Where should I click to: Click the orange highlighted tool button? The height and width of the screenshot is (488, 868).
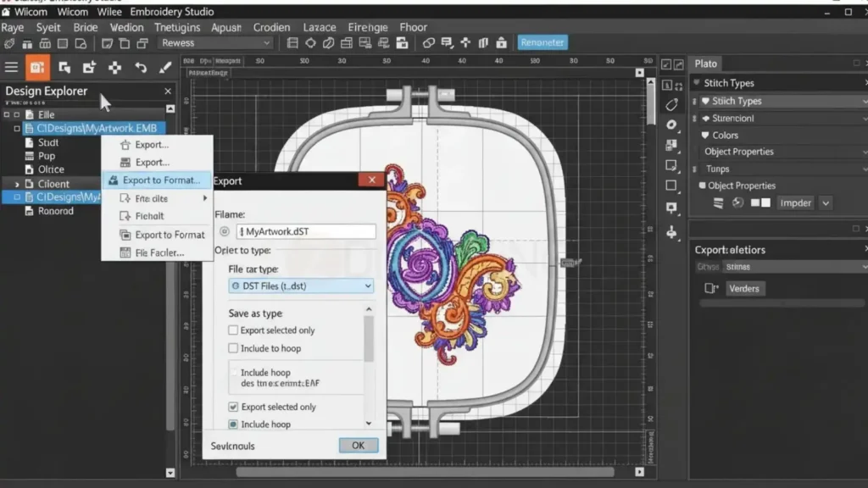tap(37, 68)
